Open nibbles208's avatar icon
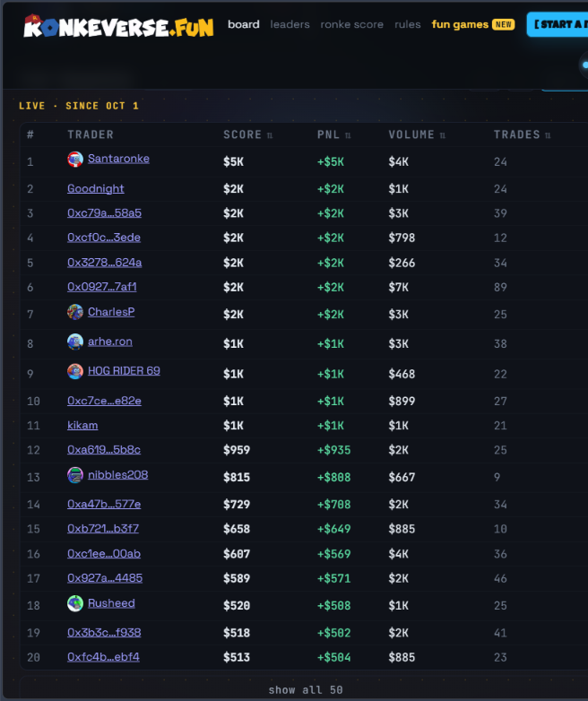The width and height of the screenshot is (588, 701). coord(75,475)
